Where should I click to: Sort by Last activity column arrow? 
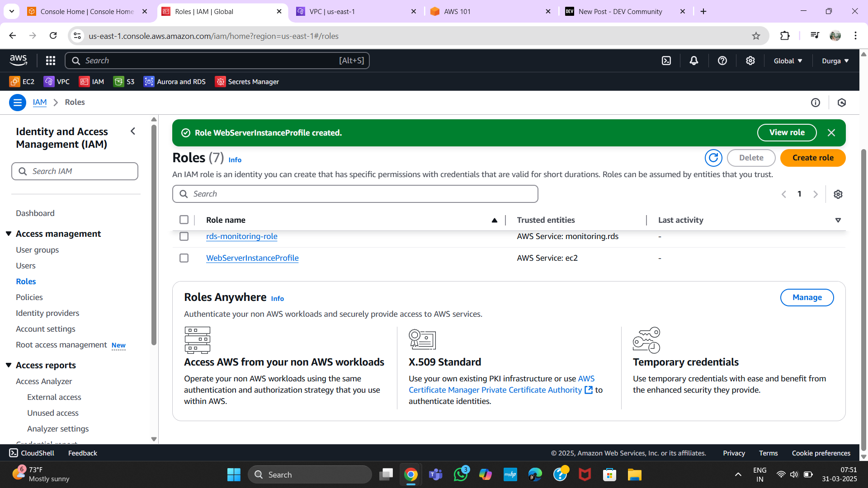838,220
